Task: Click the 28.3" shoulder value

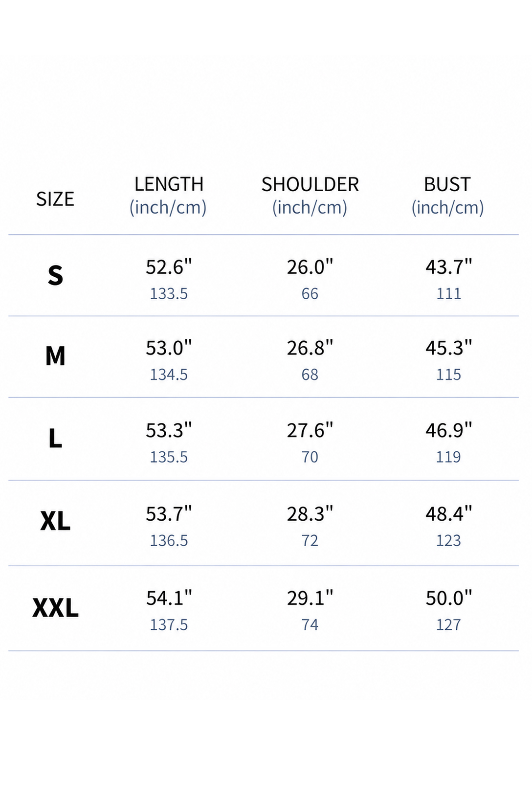Action: pyautogui.click(x=310, y=514)
